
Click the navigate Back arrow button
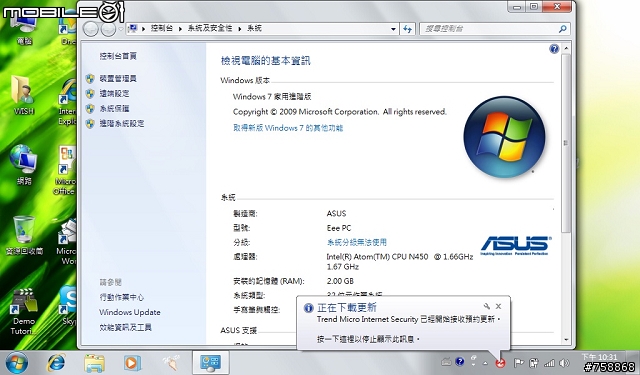pos(91,29)
